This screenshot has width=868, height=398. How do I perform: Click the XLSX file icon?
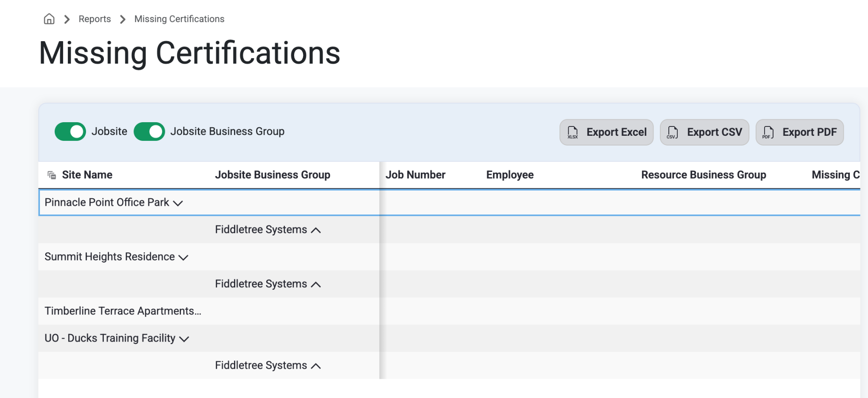click(x=573, y=132)
